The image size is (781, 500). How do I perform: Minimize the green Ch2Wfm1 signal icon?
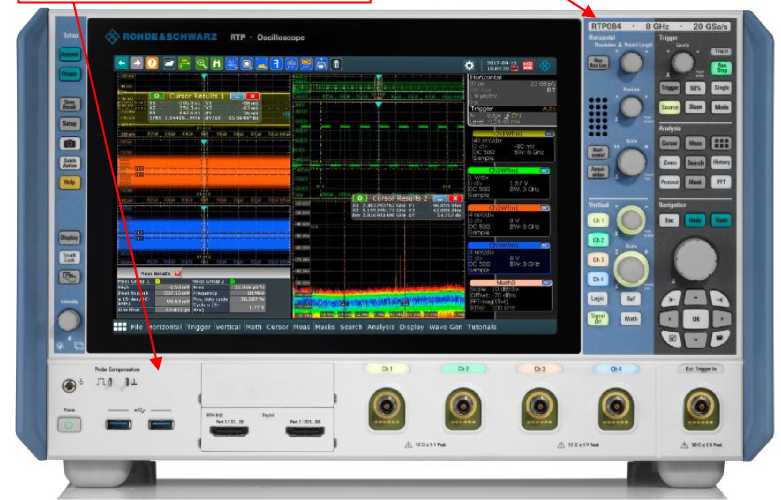click(x=545, y=171)
